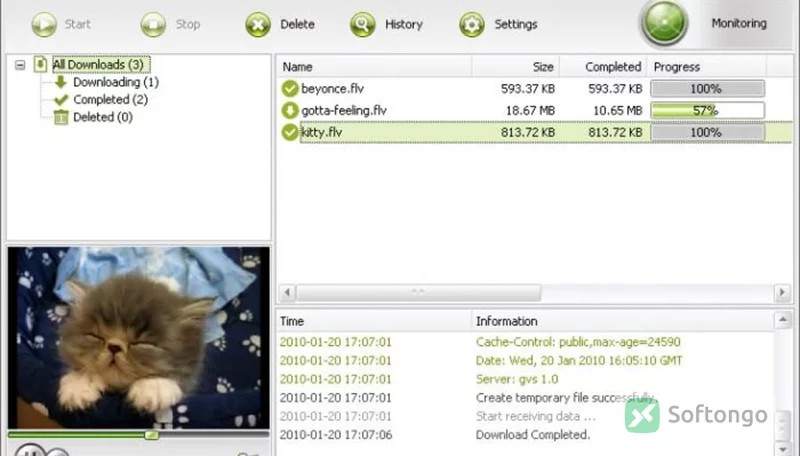Screen dimensions: 800x456
Task: Click the Monitoring label
Action: pos(739,23)
